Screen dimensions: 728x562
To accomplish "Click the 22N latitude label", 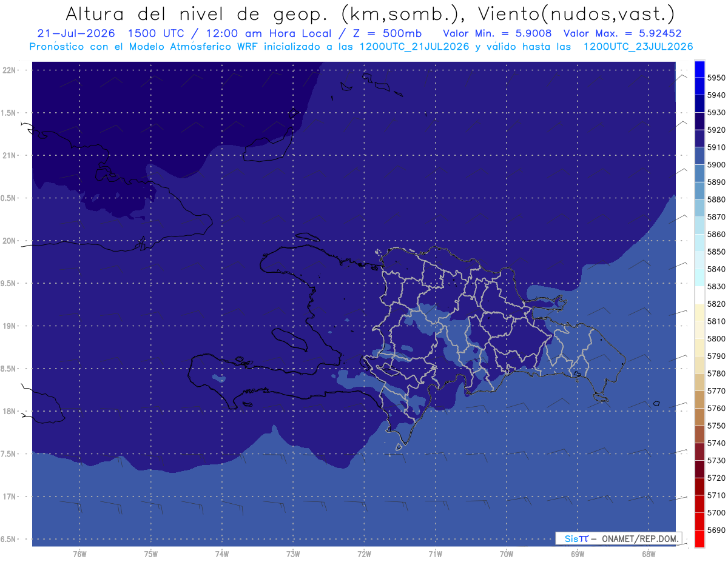I will (10, 70).
